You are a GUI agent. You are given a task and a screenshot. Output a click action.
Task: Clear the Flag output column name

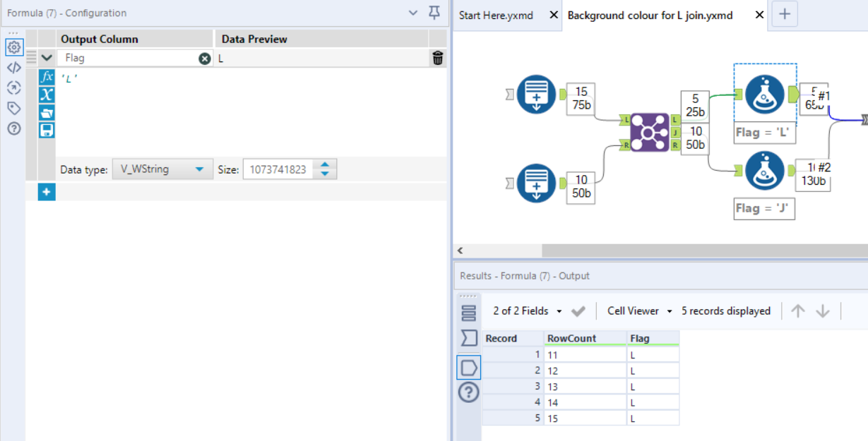[x=204, y=58]
